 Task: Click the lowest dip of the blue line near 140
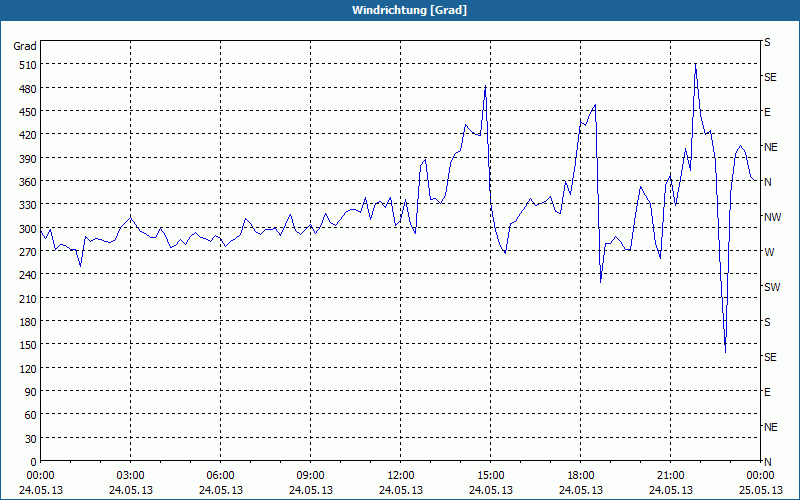pyautogui.click(x=725, y=352)
